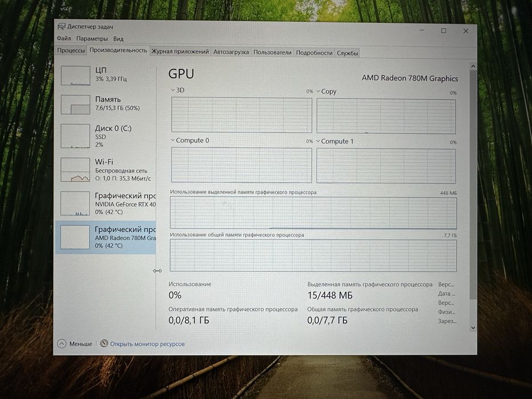The height and width of the screenshot is (399, 532).
Task: Switch to the Журнал приложений tab
Action: [x=180, y=51]
